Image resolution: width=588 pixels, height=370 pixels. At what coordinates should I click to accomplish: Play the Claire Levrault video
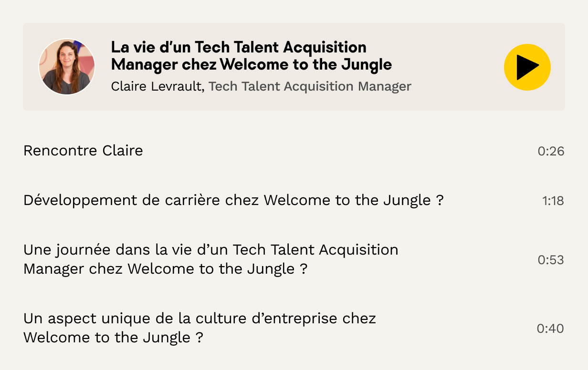(527, 67)
